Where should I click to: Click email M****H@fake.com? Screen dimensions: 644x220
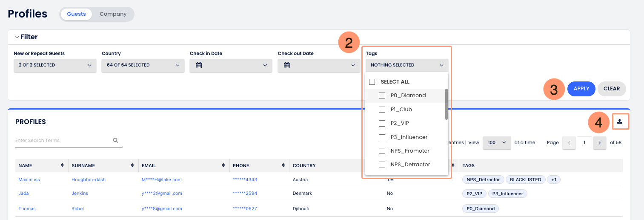pyautogui.click(x=162, y=180)
